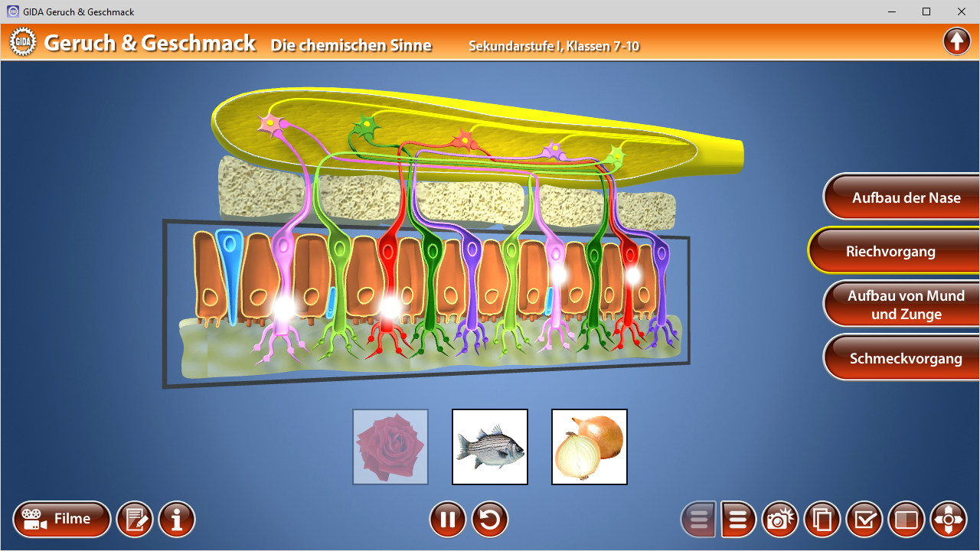The height and width of the screenshot is (551, 980).
Task: Open the info panel
Action: point(177,519)
